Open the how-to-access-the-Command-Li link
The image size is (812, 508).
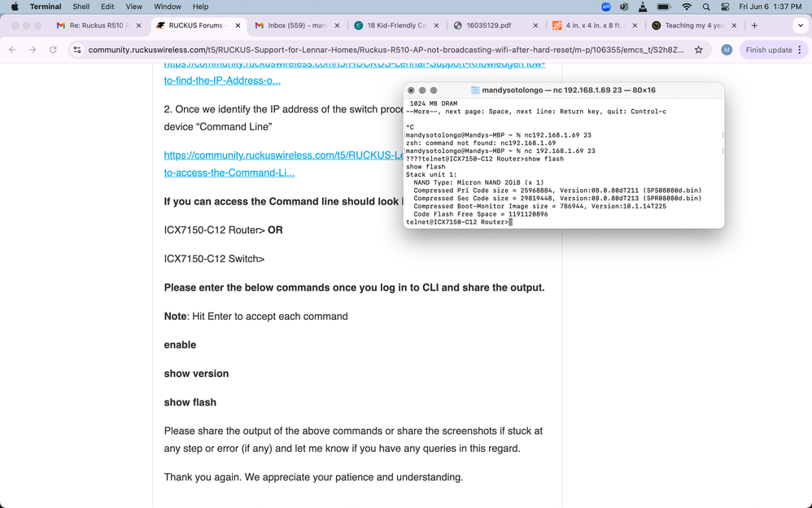pyautogui.click(x=229, y=173)
